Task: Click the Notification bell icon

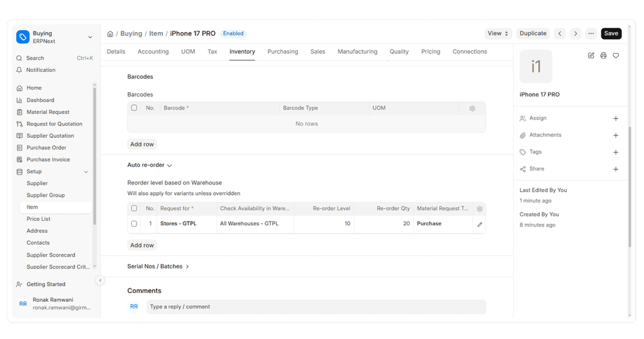Action: tap(19, 70)
